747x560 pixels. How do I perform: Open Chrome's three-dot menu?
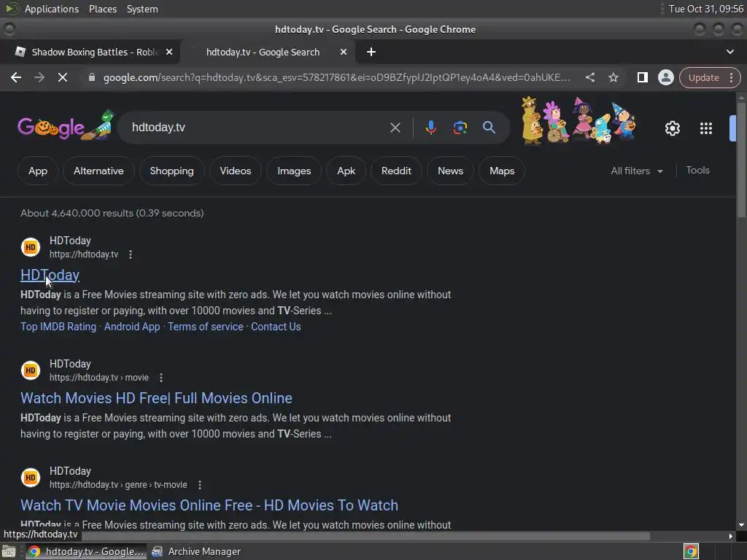click(731, 77)
